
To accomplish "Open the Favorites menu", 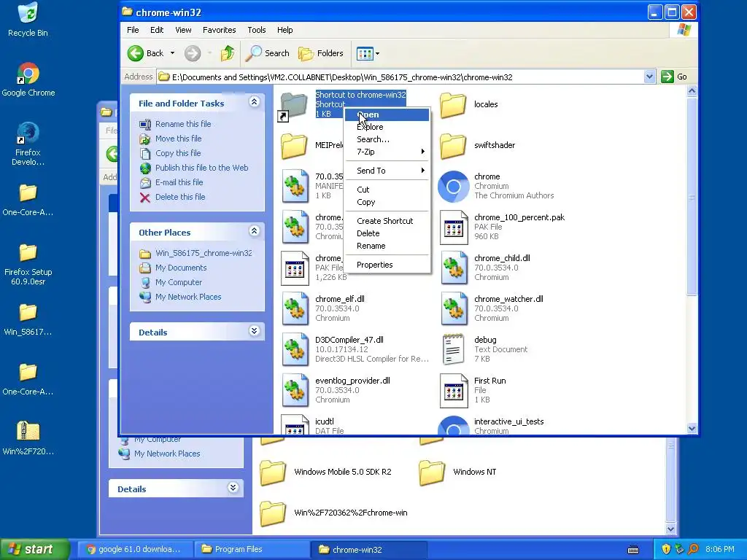I will coord(219,30).
